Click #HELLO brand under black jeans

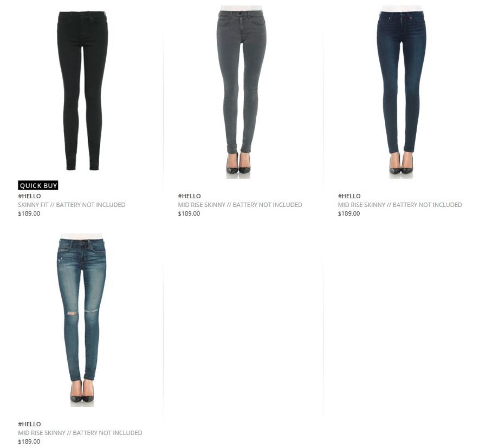[x=30, y=196]
